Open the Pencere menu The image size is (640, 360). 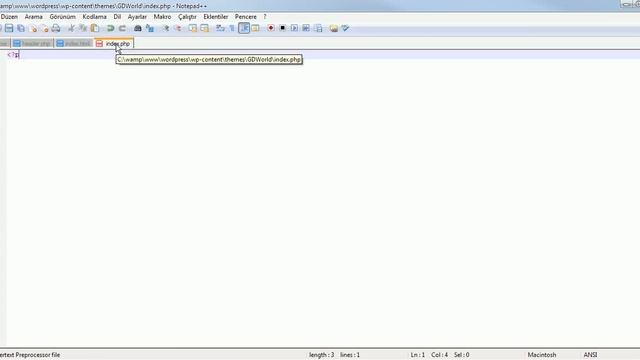(246, 17)
